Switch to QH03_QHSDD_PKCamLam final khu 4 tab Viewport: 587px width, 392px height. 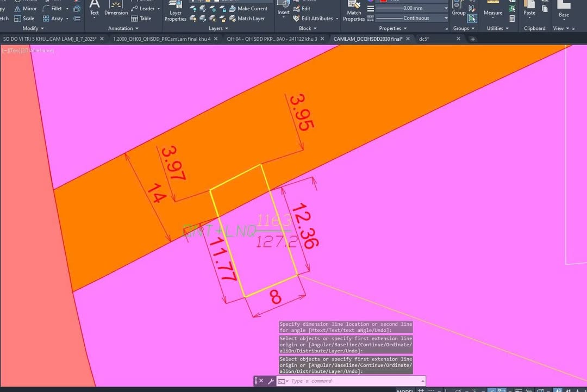coord(161,39)
